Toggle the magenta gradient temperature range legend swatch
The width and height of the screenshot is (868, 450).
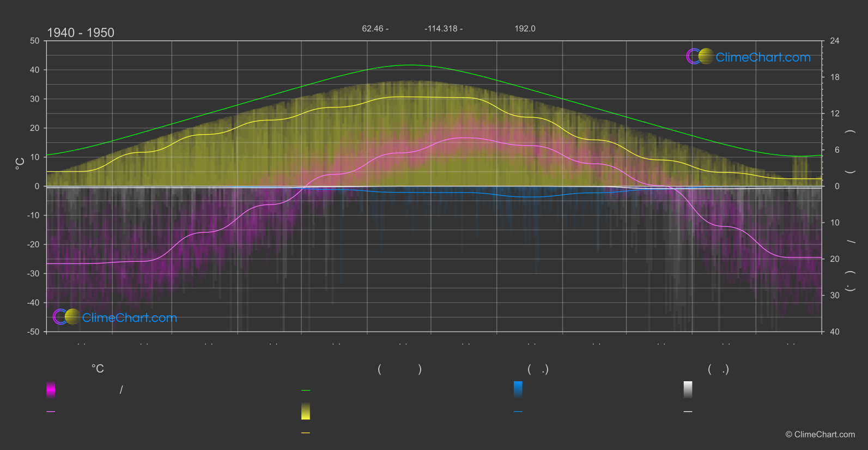51,389
